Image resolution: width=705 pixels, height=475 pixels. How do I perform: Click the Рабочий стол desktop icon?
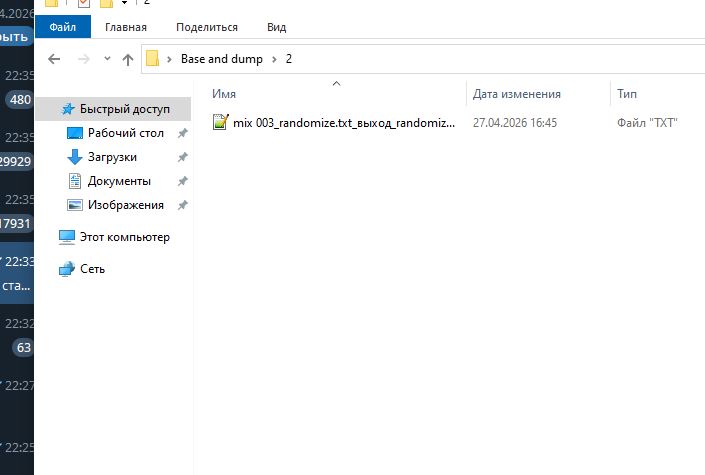coord(75,133)
